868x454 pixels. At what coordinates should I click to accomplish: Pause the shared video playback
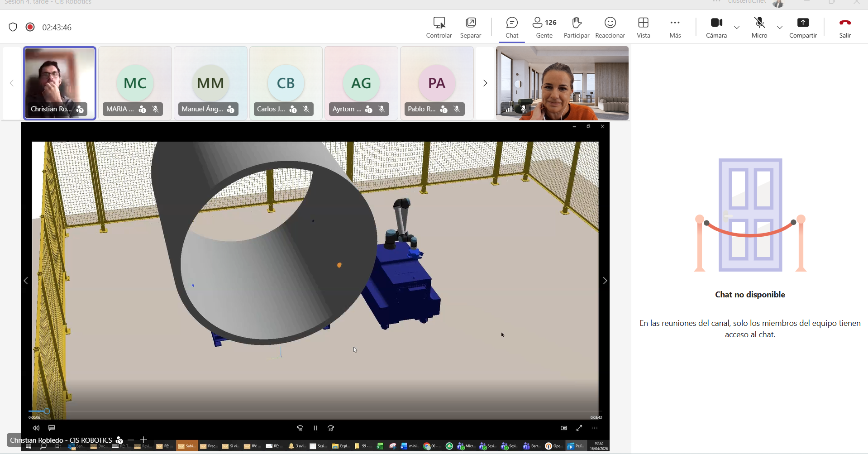315,428
